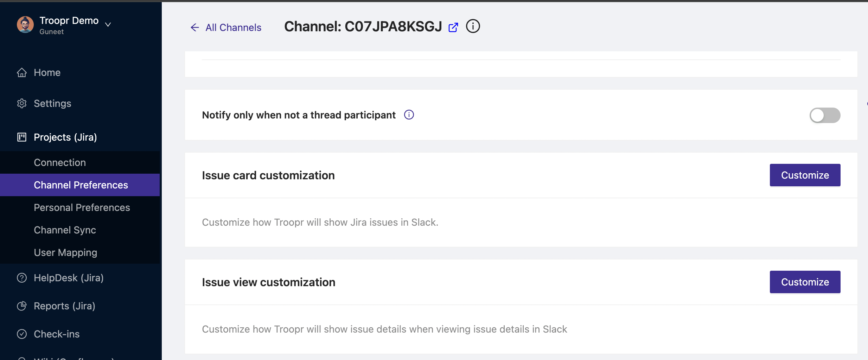Click the back arrow beside All Channels
This screenshot has width=868, height=360.
[x=194, y=27]
